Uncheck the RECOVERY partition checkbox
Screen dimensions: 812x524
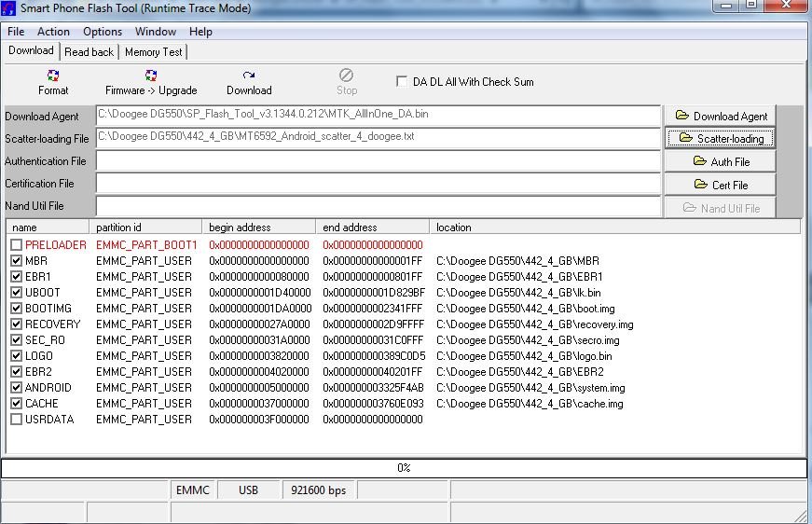click(x=16, y=324)
